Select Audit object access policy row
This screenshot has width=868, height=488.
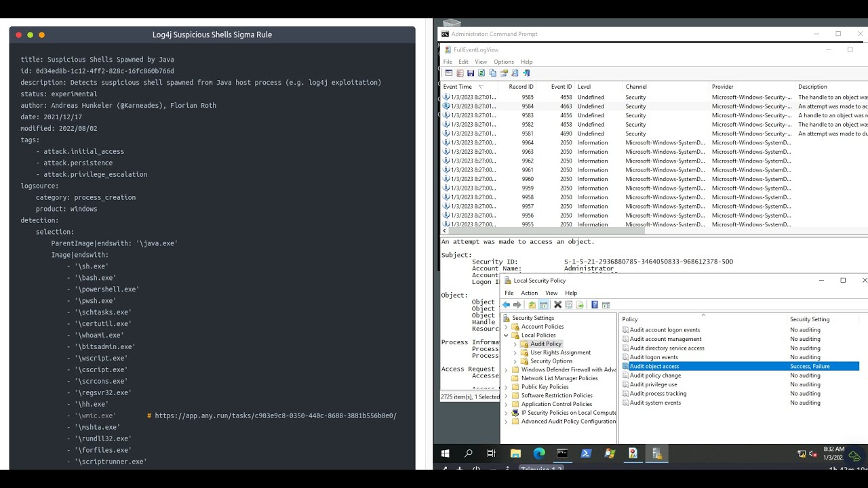[740, 366]
